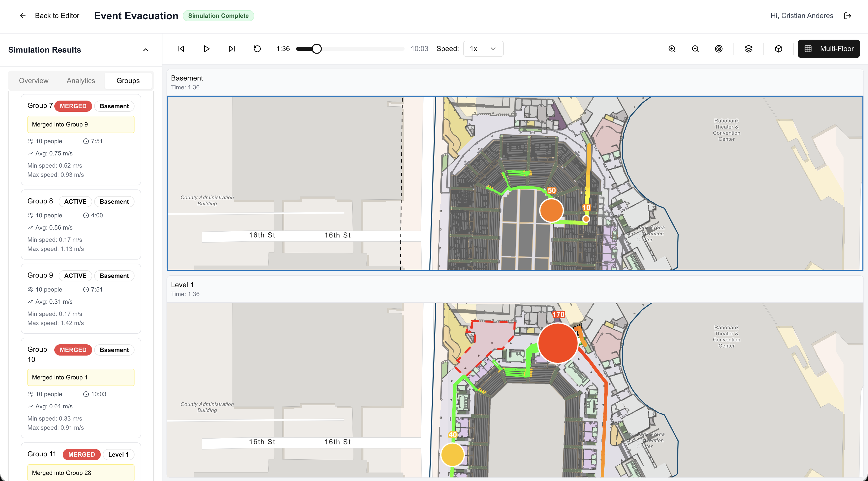Click the Merged into Group 1 note
Screen dimensions: 868x481
pyautogui.click(x=81, y=377)
